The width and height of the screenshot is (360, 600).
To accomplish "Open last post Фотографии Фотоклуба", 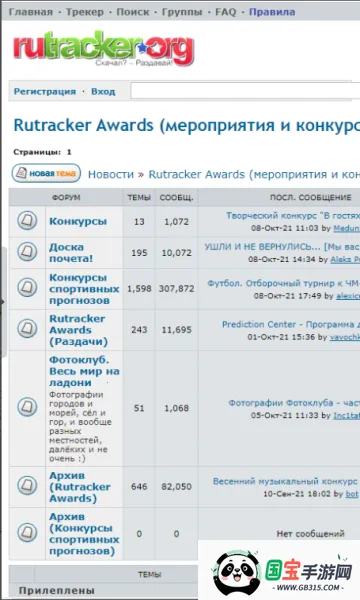I will pos(294,403).
